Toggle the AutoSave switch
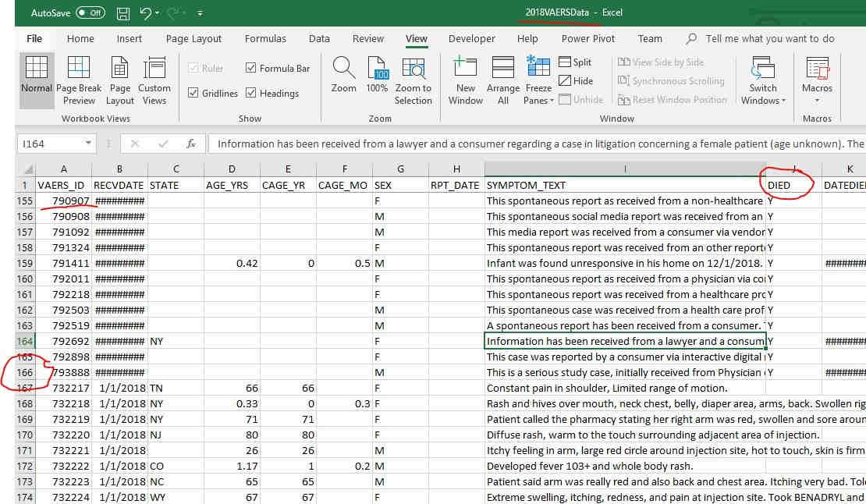 pos(91,13)
